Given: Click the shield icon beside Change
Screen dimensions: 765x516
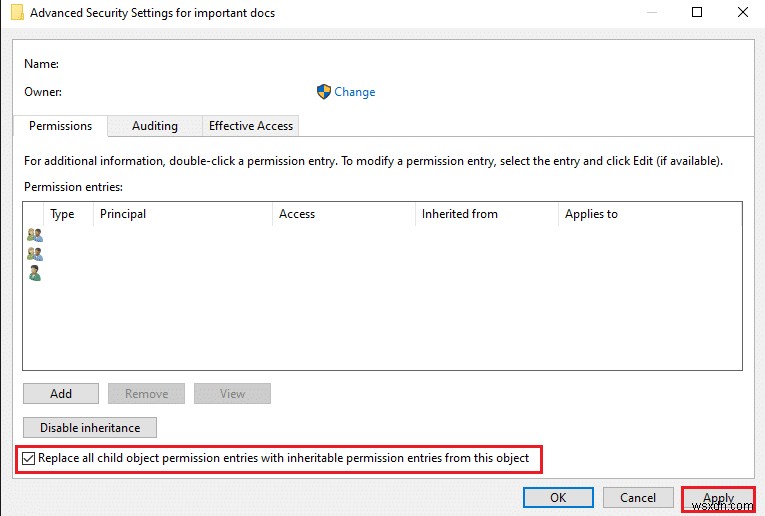Looking at the screenshot, I should [323, 92].
